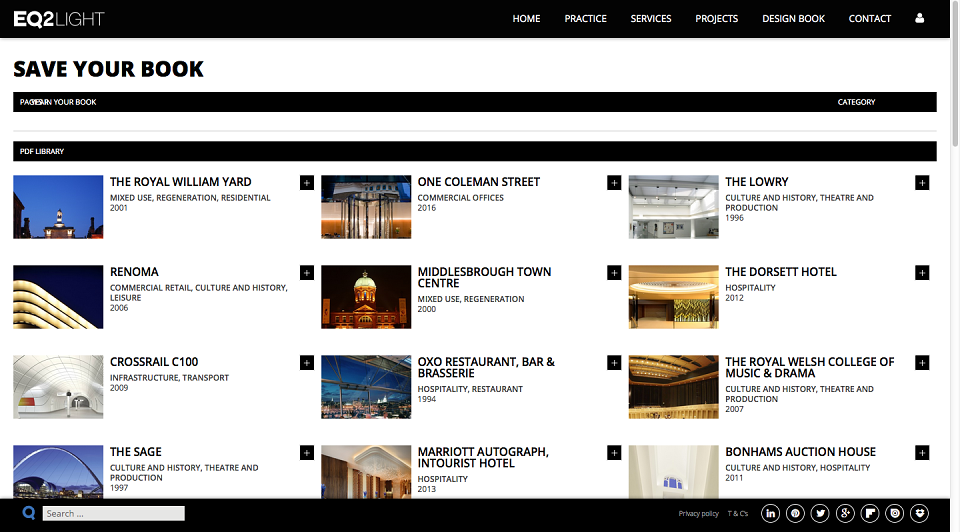Open the PROJECTS menu item
The image size is (960, 532).
click(x=716, y=18)
